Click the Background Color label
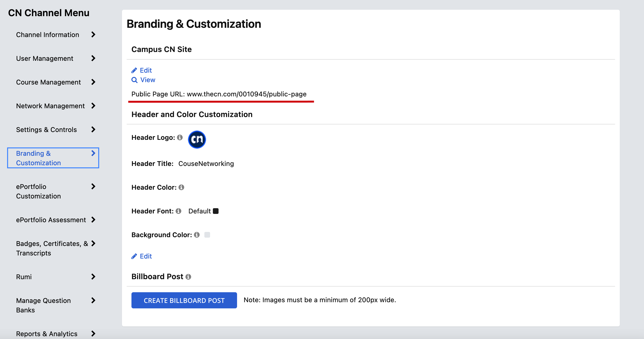Image resolution: width=644 pixels, height=339 pixels. click(x=162, y=235)
